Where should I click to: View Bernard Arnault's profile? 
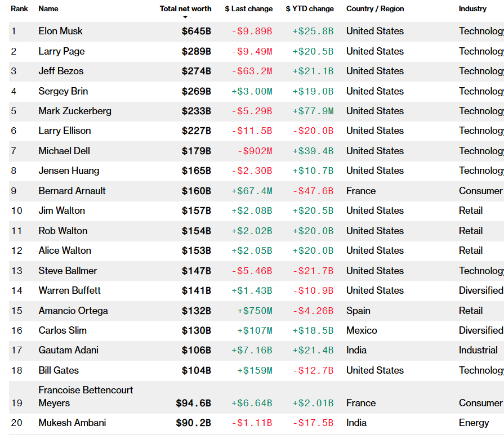[x=72, y=191]
